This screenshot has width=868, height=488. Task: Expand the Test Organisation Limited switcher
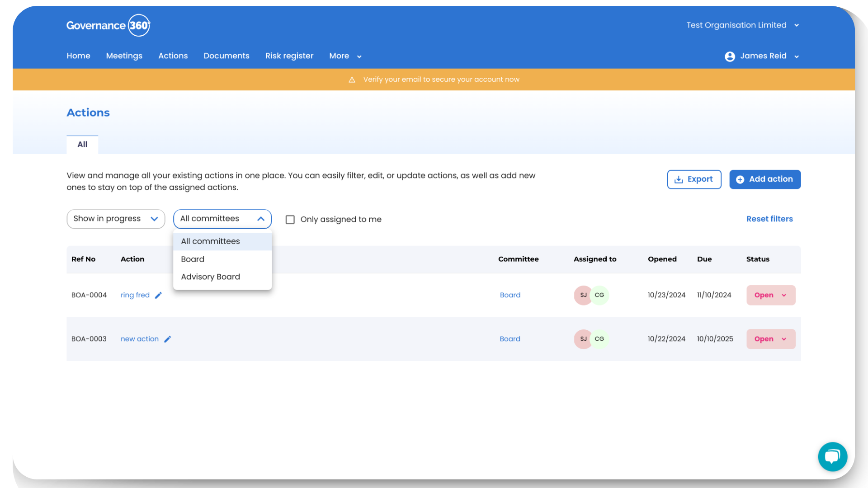pos(743,25)
